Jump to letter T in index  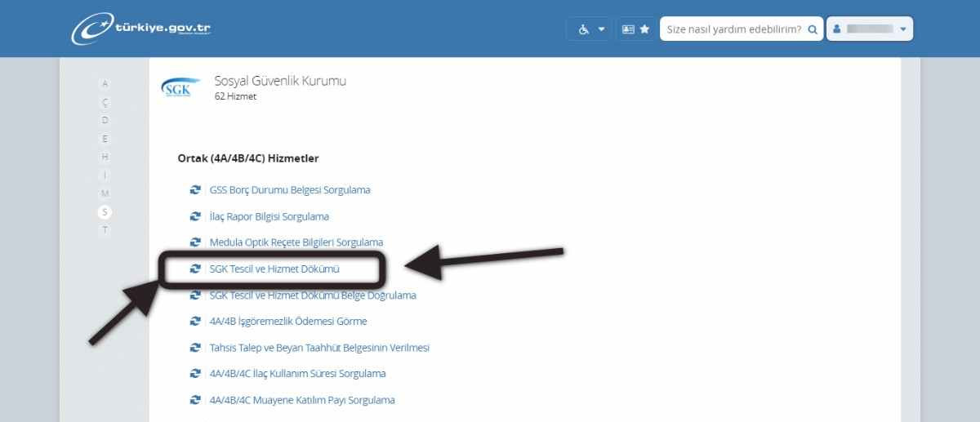pos(105,230)
